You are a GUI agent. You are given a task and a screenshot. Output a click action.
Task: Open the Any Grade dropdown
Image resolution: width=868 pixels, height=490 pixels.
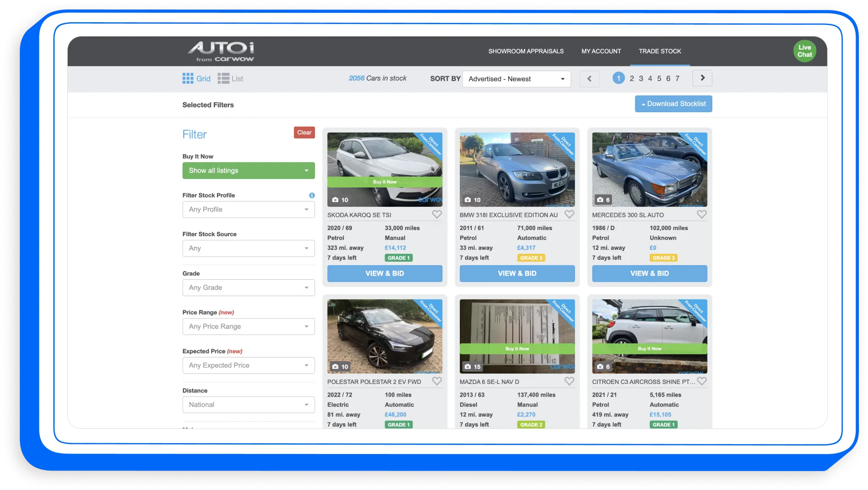coord(249,287)
